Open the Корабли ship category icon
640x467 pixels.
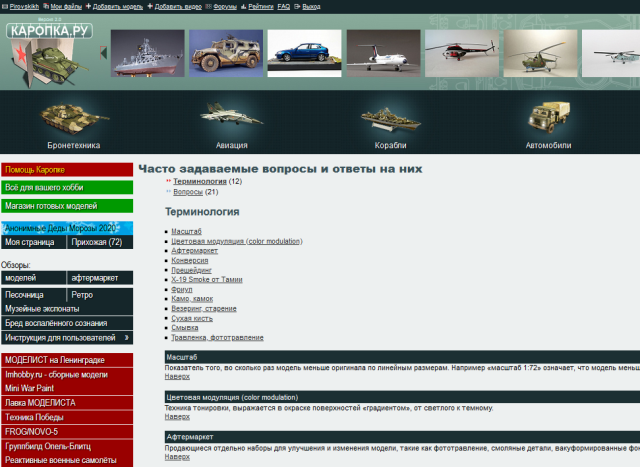(390, 119)
